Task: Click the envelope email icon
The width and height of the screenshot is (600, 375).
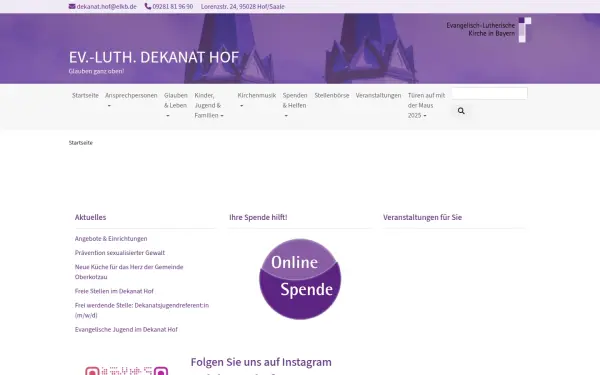Action: (72, 7)
